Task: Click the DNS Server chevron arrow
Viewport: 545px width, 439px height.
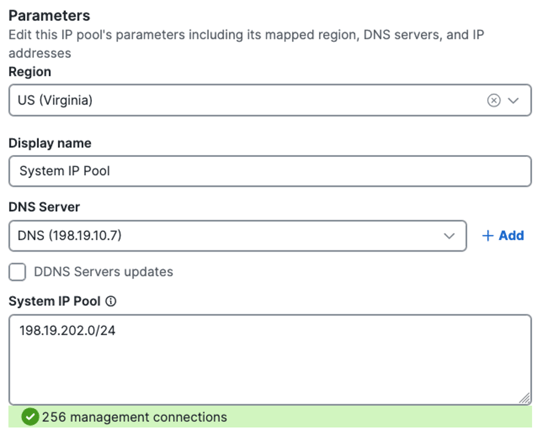Action: click(x=449, y=236)
